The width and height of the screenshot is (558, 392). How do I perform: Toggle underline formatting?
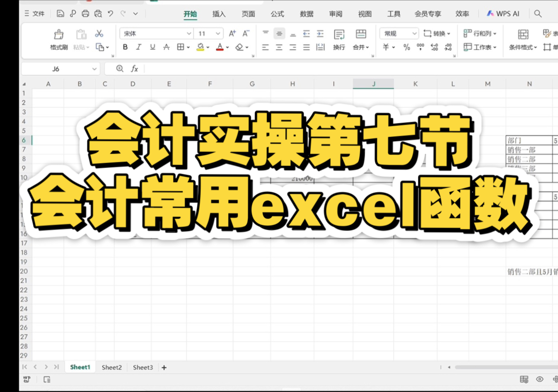[152, 47]
